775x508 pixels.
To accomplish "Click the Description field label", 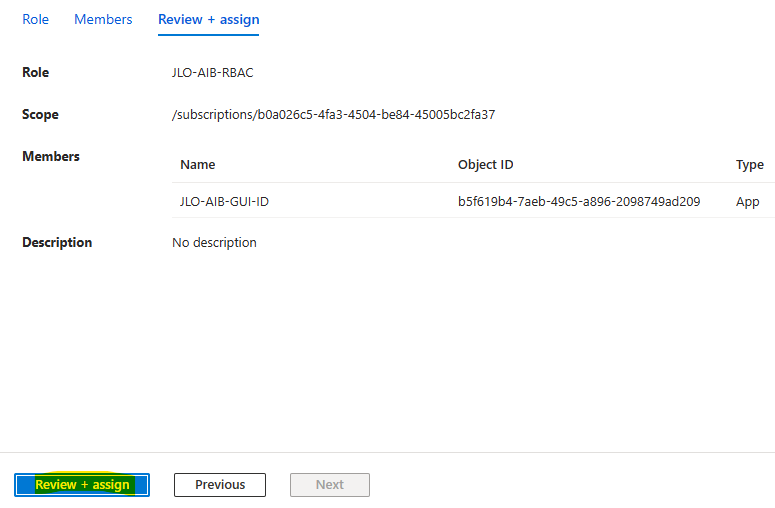I will [x=57, y=243].
